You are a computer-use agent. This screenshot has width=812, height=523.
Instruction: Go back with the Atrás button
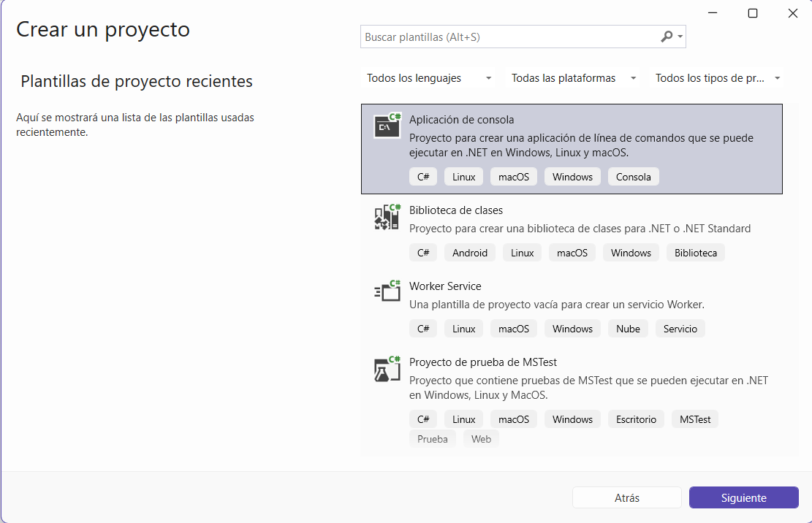626,497
